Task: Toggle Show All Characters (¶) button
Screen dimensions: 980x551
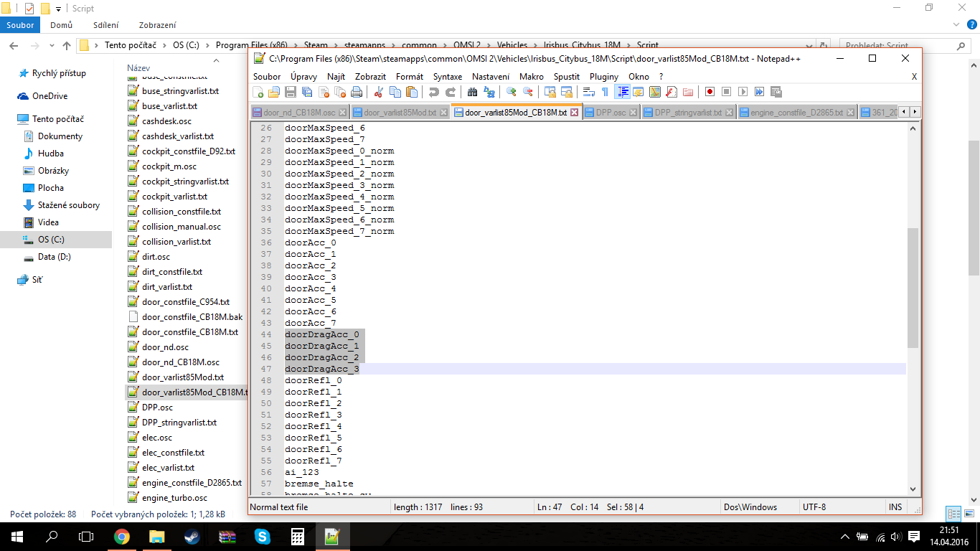Action: point(605,92)
